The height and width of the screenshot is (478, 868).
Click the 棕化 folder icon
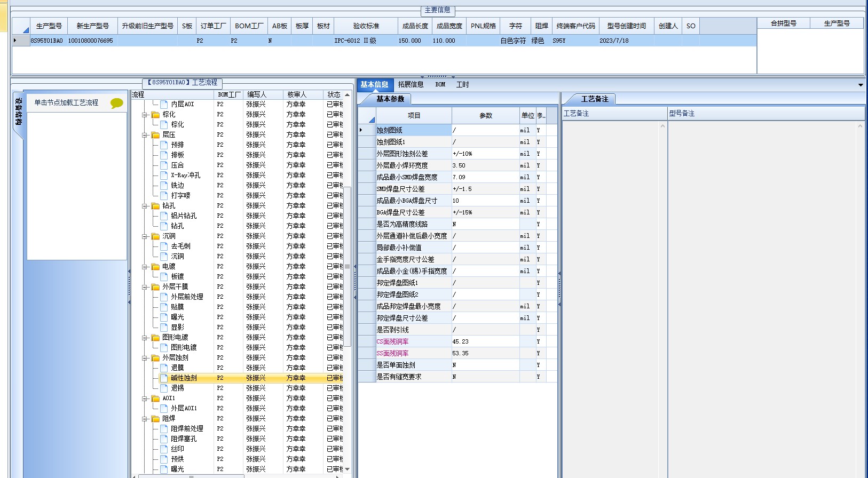pyautogui.click(x=155, y=114)
